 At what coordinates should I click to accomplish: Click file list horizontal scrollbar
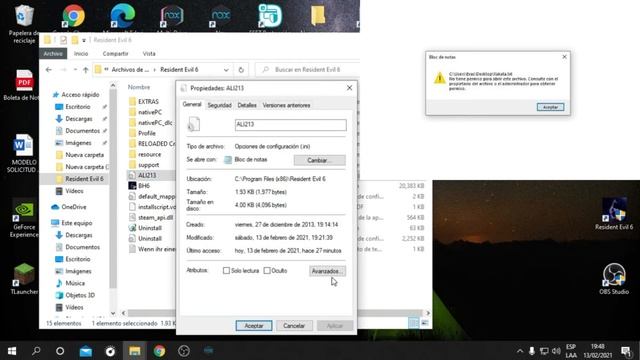click(276, 313)
